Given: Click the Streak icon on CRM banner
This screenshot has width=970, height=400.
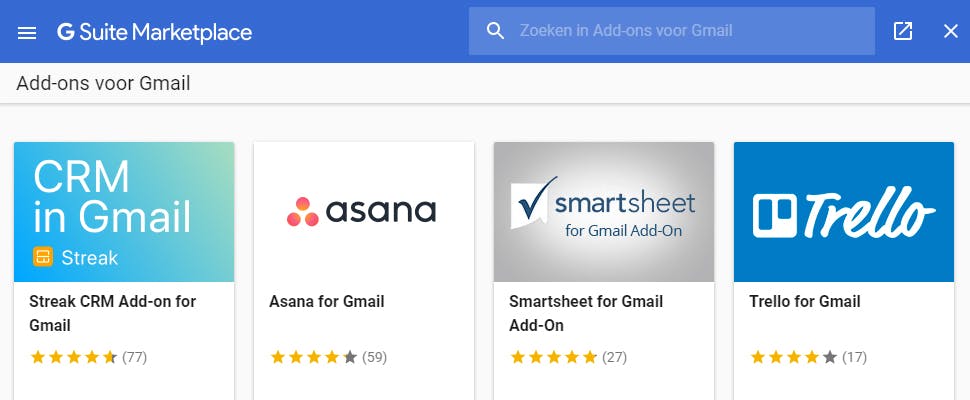Looking at the screenshot, I should pyautogui.click(x=43, y=257).
